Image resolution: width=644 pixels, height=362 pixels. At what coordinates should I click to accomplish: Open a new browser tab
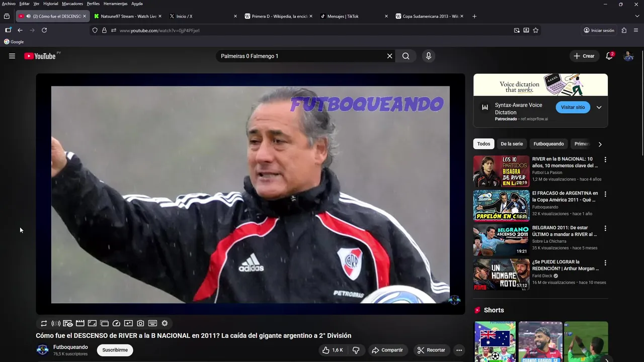pos(474,16)
